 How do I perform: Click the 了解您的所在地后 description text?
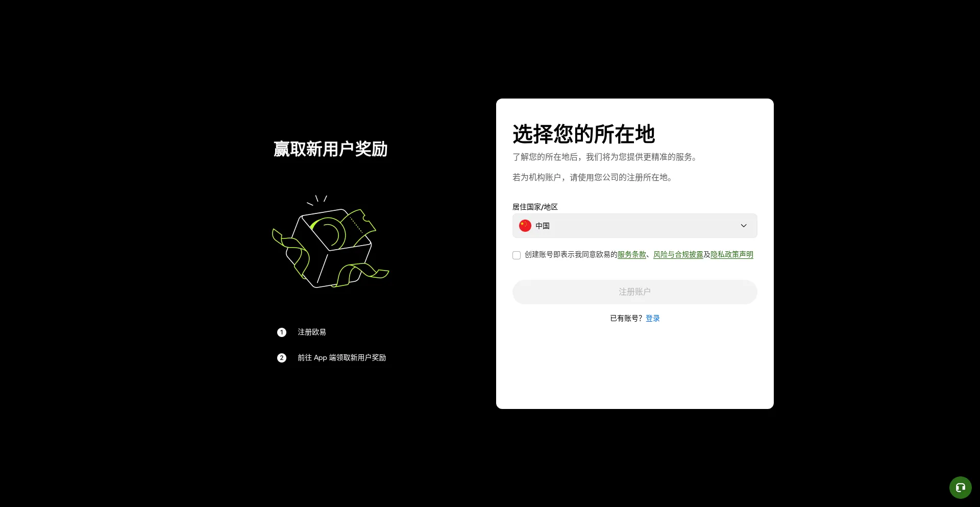(x=605, y=157)
